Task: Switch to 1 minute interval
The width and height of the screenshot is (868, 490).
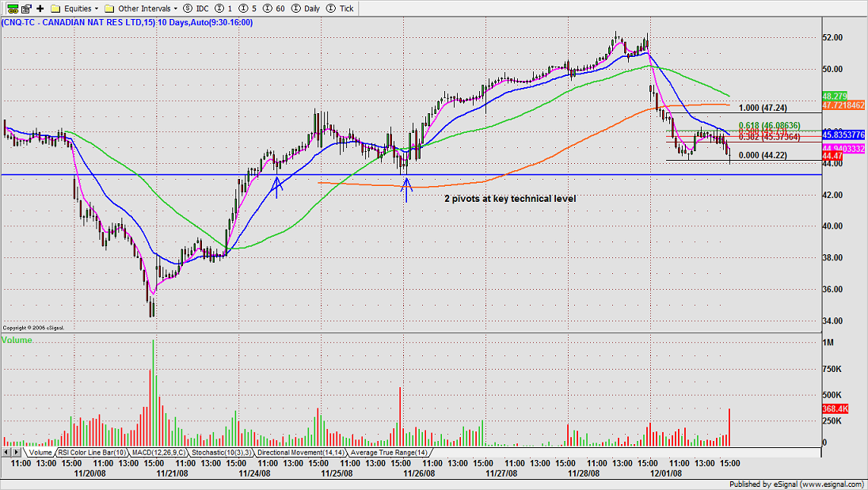Action: (x=223, y=8)
